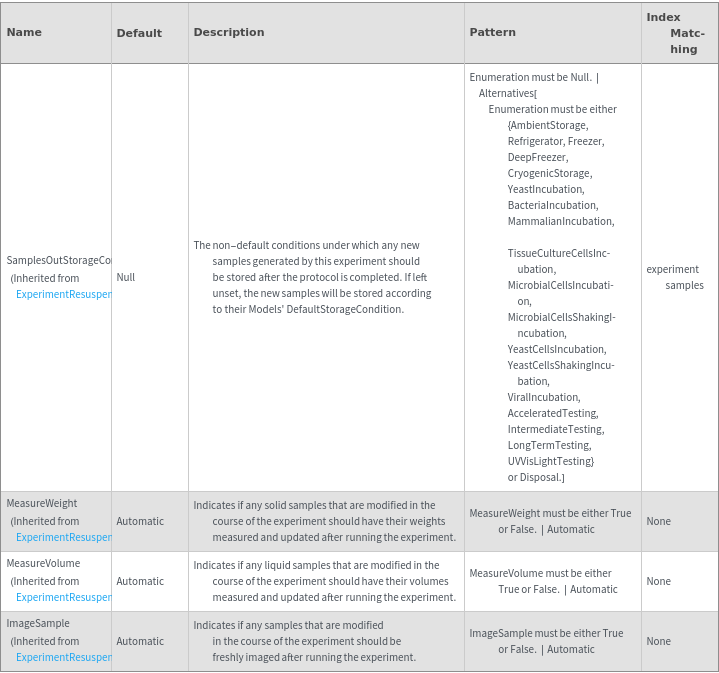
Task: Click the ImageSample option name
Action: click(38, 623)
